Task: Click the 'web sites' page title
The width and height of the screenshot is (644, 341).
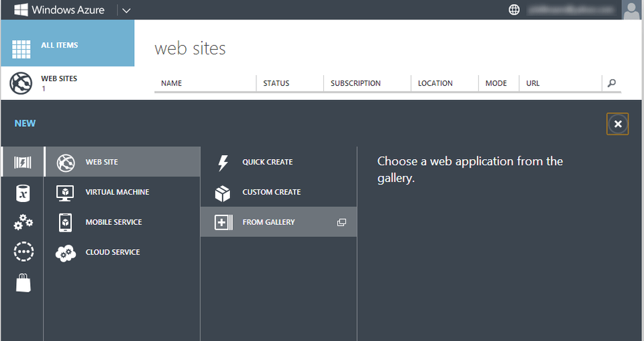Action: (x=190, y=48)
